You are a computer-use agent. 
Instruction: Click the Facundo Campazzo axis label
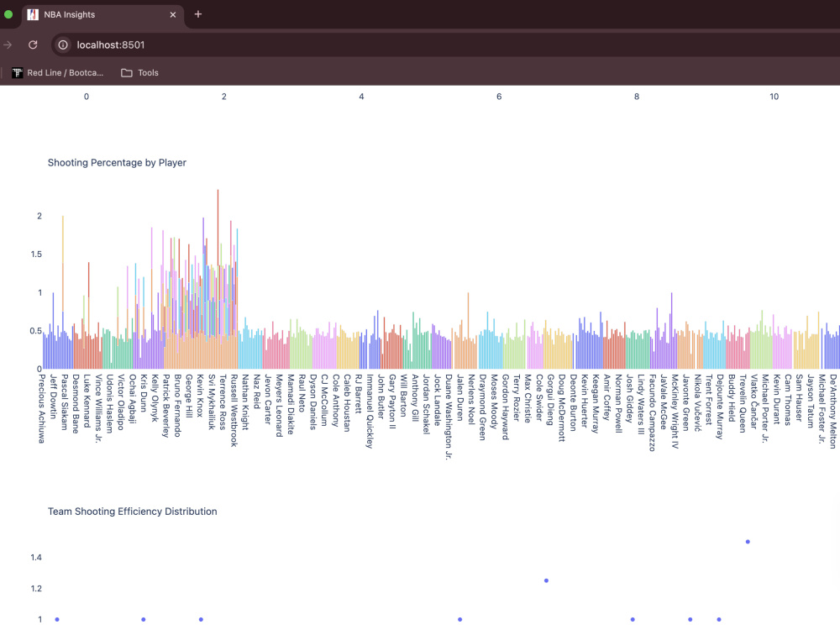pyautogui.click(x=652, y=412)
